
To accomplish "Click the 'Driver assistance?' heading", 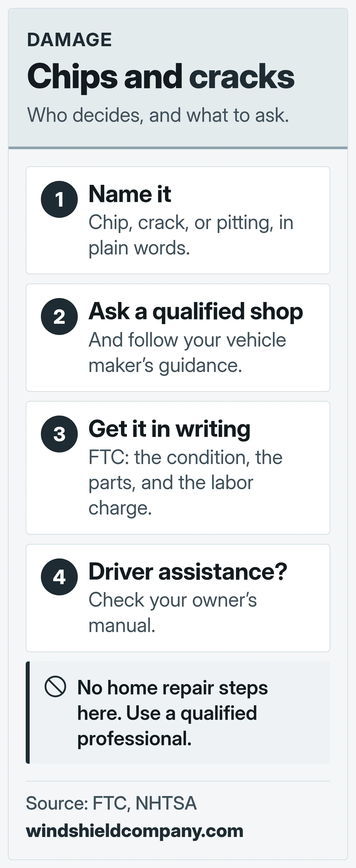I will click(188, 572).
